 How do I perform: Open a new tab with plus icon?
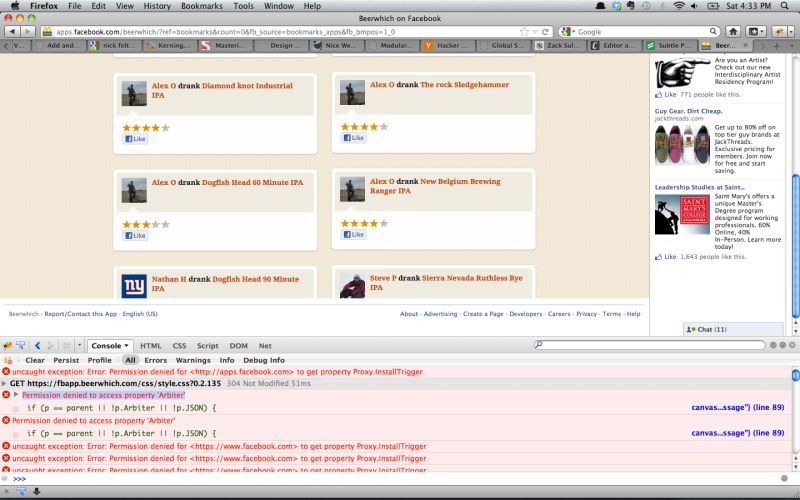click(777, 46)
